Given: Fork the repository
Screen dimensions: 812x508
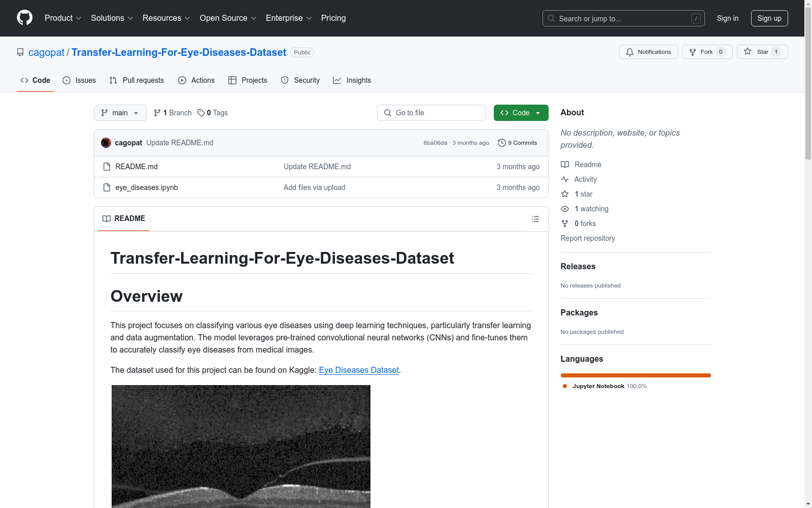Looking at the screenshot, I should [706, 51].
